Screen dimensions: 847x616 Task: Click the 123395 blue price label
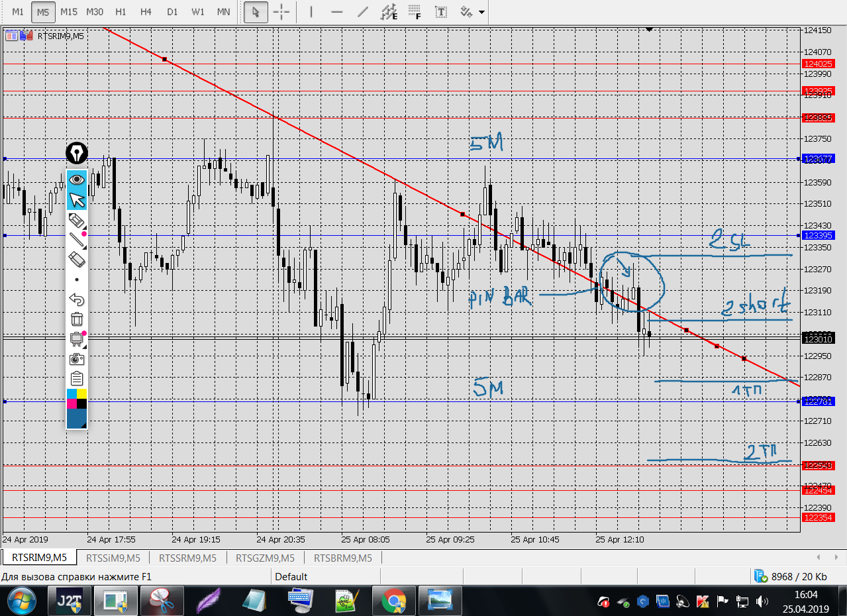tap(817, 235)
